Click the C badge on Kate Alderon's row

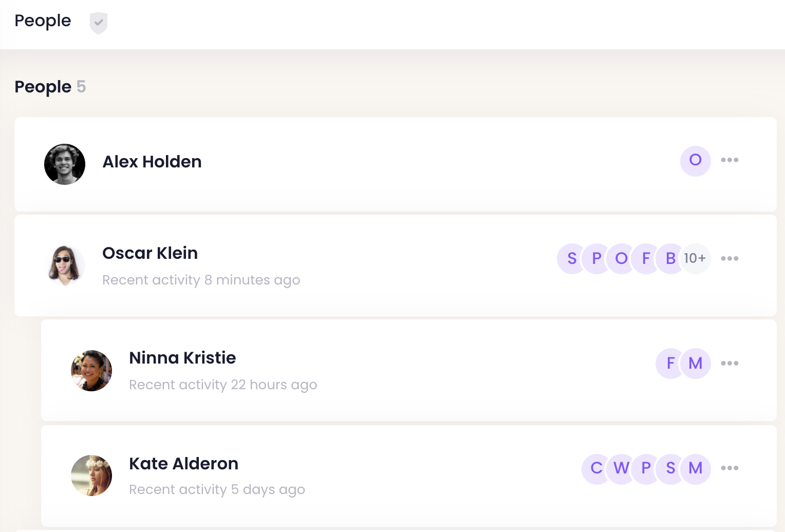click(x=596, y=468)
